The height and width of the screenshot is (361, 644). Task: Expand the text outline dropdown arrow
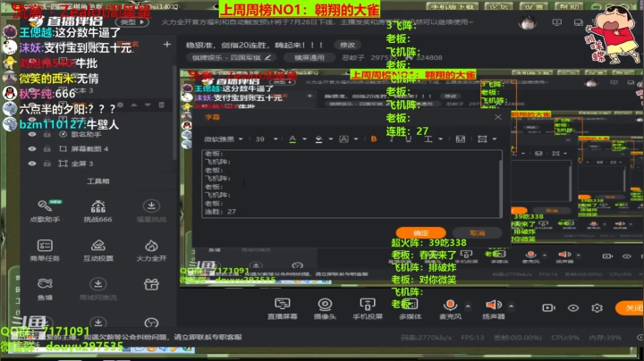coord(356,139)
